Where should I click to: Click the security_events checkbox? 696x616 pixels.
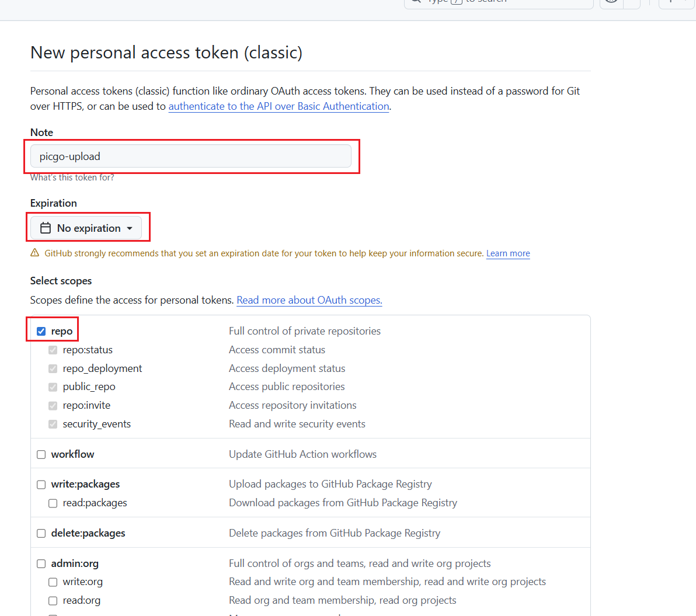(53, 424)
